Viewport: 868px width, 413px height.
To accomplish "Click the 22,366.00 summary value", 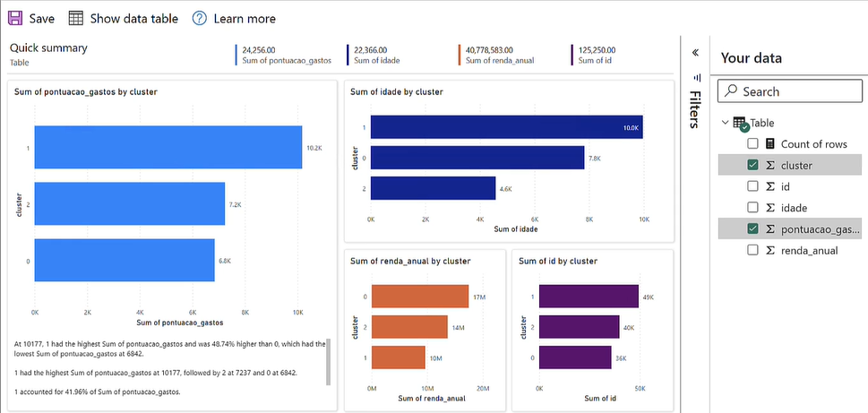I will tap(370, 50).
